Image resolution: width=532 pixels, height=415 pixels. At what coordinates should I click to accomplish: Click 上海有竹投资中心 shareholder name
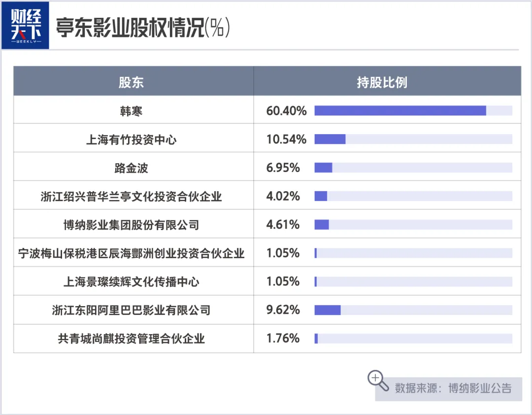tap(131, 139)
